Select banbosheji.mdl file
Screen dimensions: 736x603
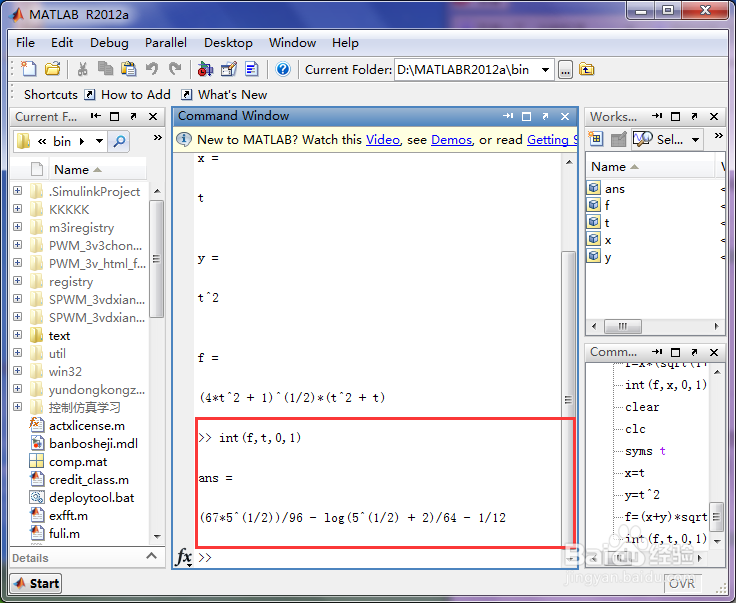pos(93,443)
